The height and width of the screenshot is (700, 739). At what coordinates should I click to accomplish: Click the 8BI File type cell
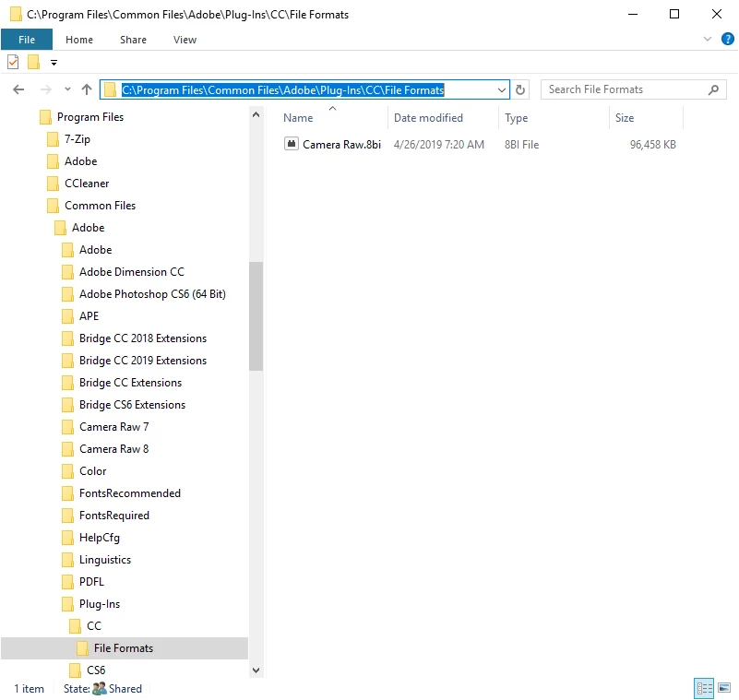coord(522,145)
